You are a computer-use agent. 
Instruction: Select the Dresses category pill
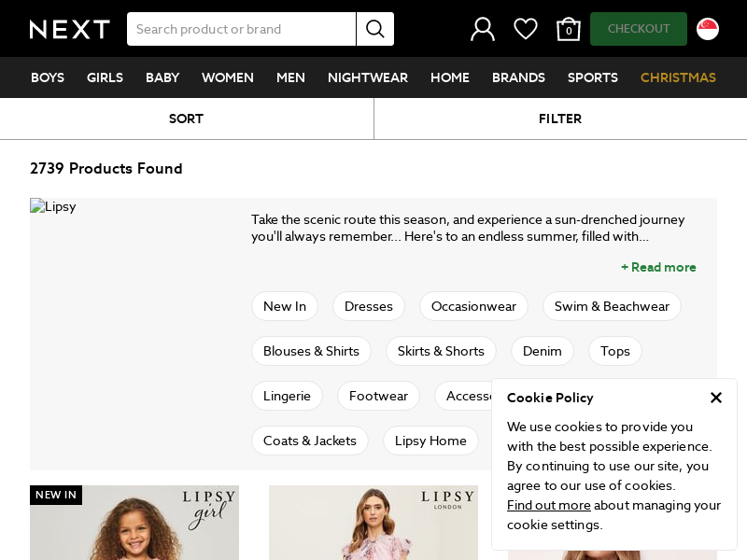369,306
